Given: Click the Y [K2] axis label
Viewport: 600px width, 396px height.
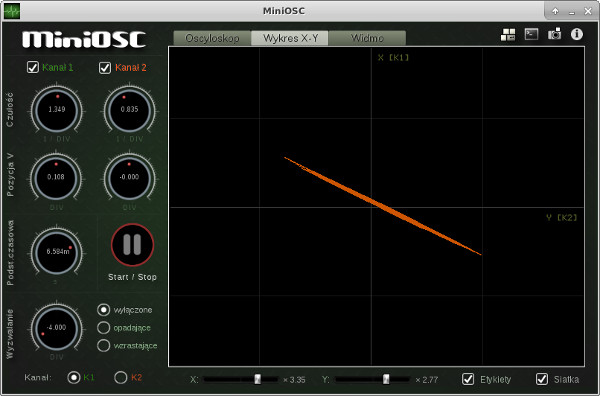Looking at the screenshot, I should tap(562, 218).
